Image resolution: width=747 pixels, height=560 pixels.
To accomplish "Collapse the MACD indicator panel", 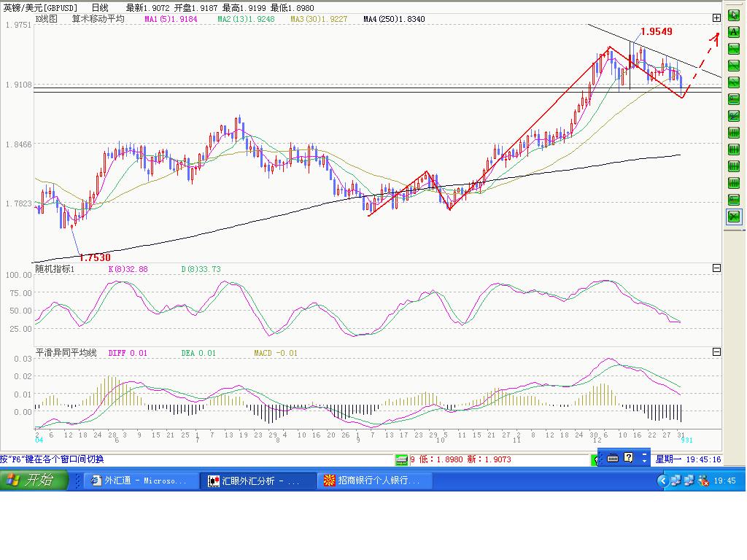I will tap(716, 352).
